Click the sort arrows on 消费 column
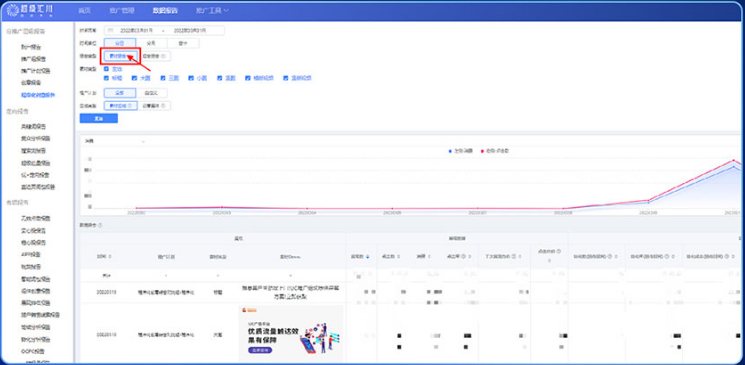The height and width of the screenshot is (365, 745). (429, 257)
